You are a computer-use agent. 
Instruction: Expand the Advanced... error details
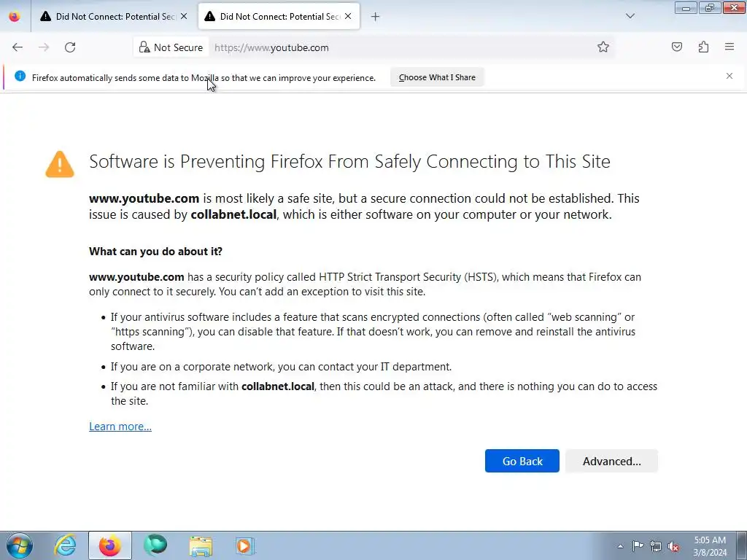612,461
